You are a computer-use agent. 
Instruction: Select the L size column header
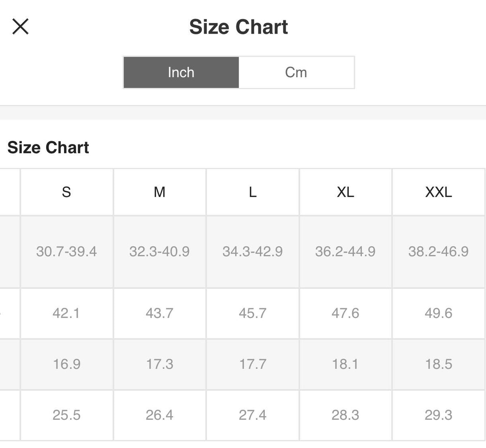[252, 192]
